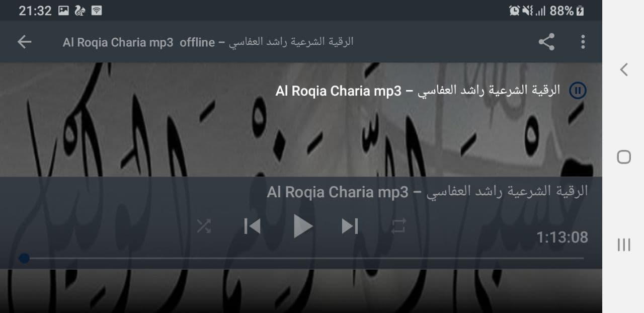Toggle repeat mode
This screenshot has width=644, height=313.
398,226
